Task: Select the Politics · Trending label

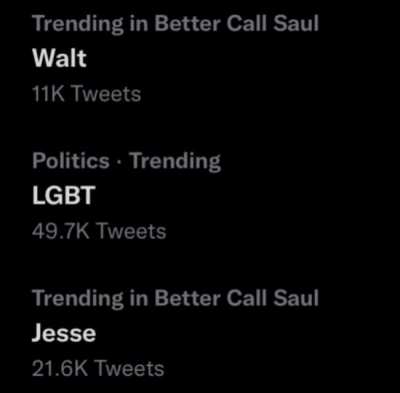Action: point(126,161)
